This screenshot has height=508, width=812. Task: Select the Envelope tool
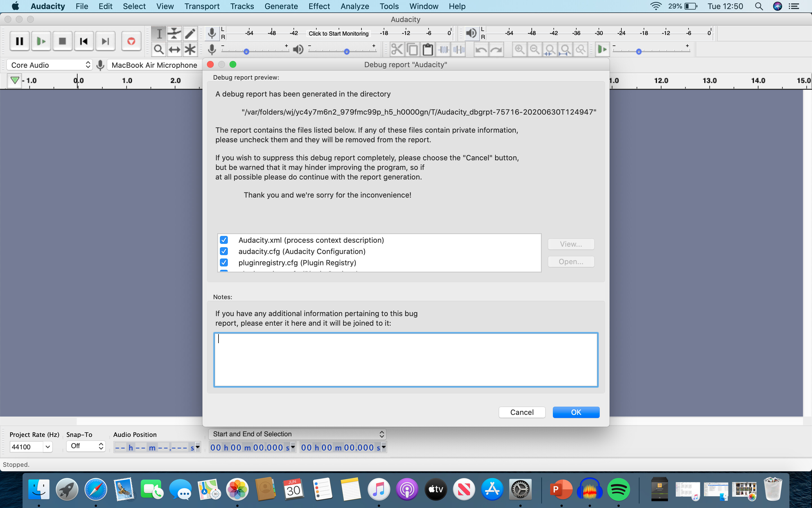tap(175, 33)
